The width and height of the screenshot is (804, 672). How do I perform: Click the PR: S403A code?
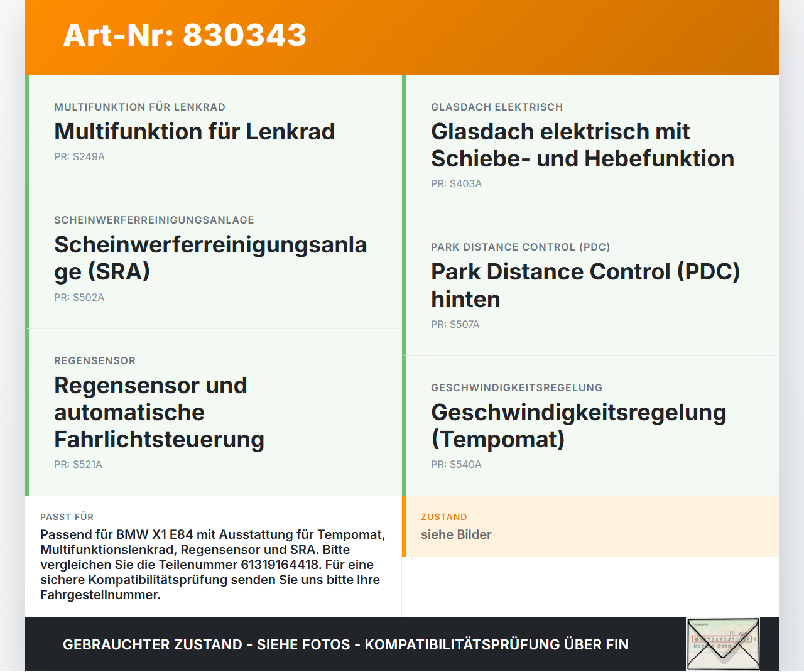click(x=456, y=184)
